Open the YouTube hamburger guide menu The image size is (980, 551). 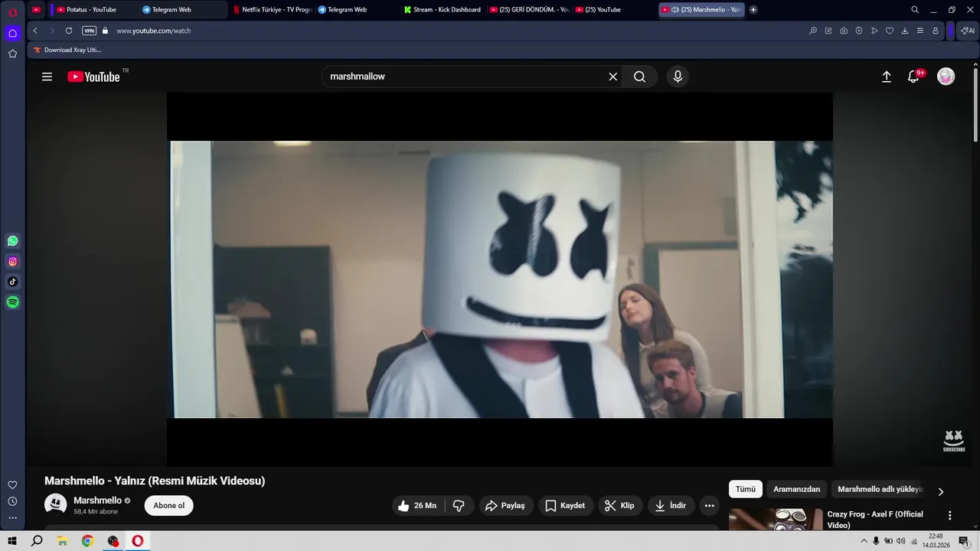click(47, 77)
